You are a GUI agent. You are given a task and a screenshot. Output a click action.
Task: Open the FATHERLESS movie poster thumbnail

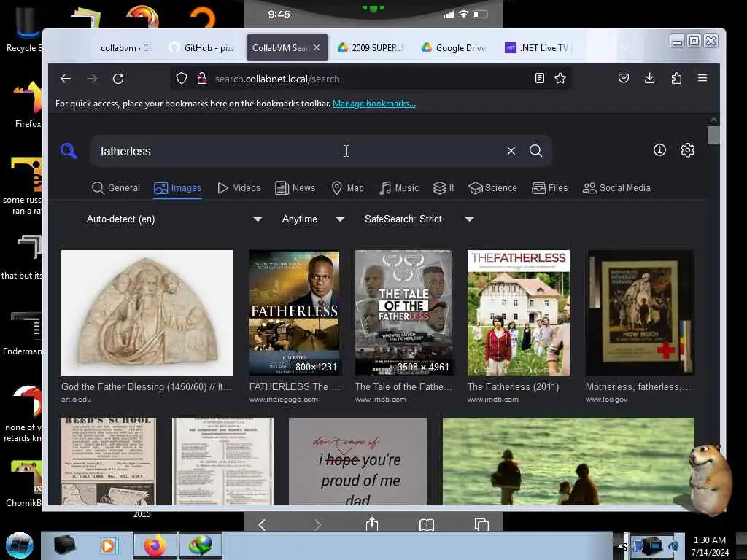coord(295,312)
